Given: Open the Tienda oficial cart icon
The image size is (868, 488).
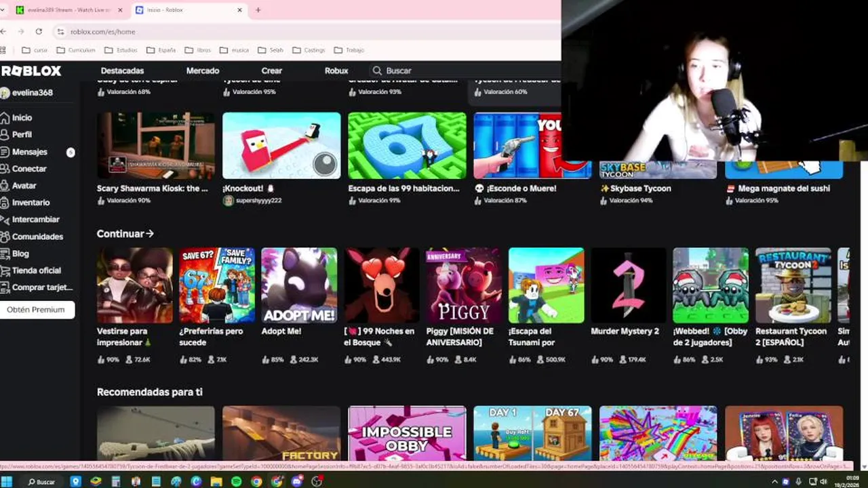Looking at the screenshot, I should (5, 270).
